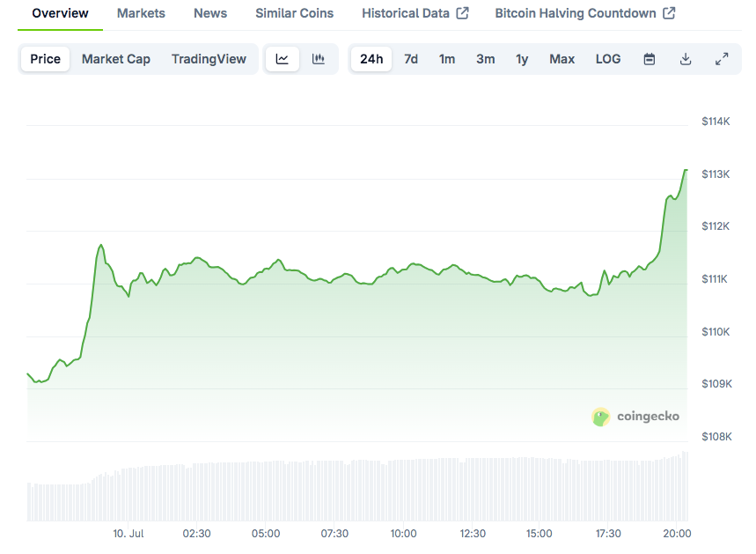Image resolution: width=756 pixels, height=554 pixels.
Task: Expand chart to fullscreen
Action: pos(722,59)
